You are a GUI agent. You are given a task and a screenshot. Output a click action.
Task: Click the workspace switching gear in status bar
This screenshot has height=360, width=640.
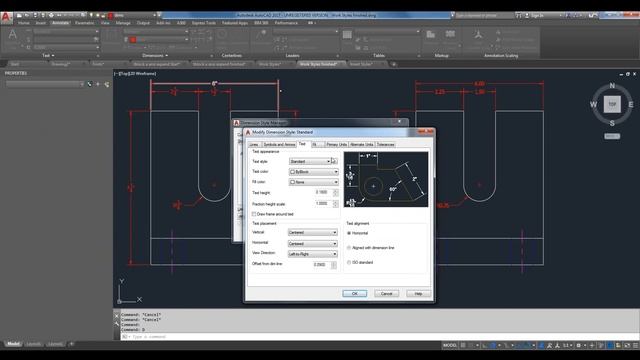578,345
